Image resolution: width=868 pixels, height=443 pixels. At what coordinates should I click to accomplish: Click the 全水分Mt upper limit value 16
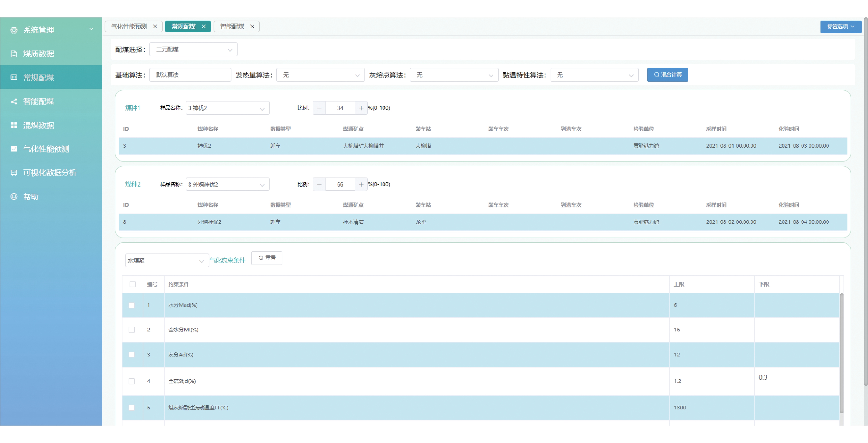tap(677, 330)
